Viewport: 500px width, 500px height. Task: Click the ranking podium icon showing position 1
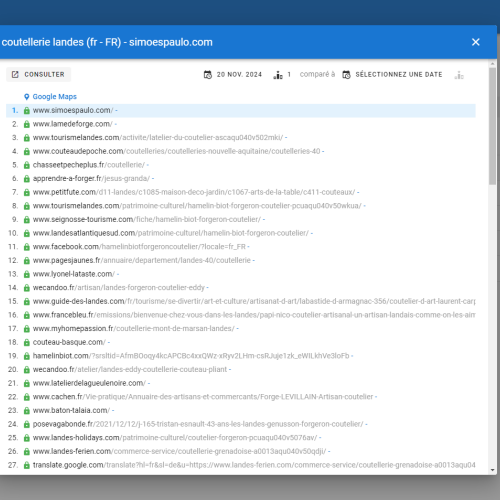(x=278, y=75)
